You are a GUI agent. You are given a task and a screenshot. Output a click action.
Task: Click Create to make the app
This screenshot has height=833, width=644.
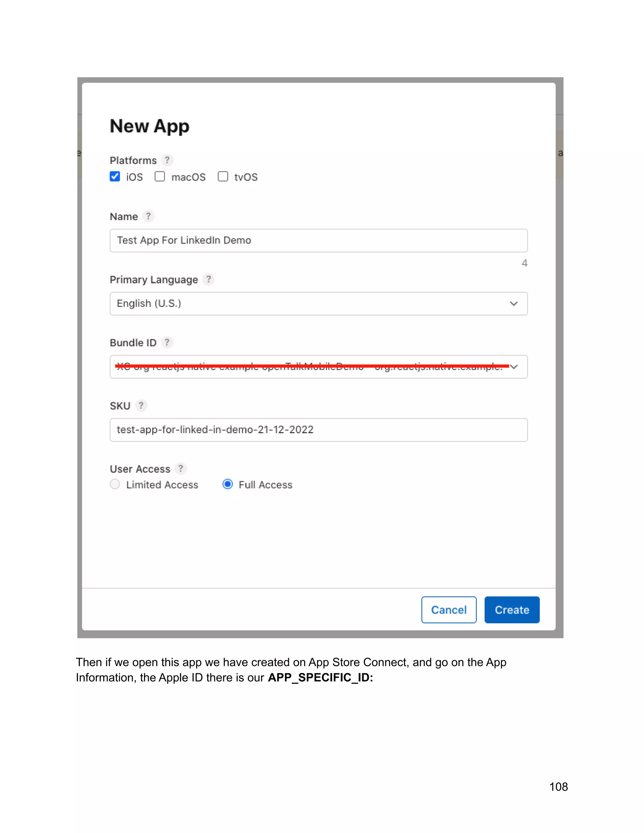512,610
